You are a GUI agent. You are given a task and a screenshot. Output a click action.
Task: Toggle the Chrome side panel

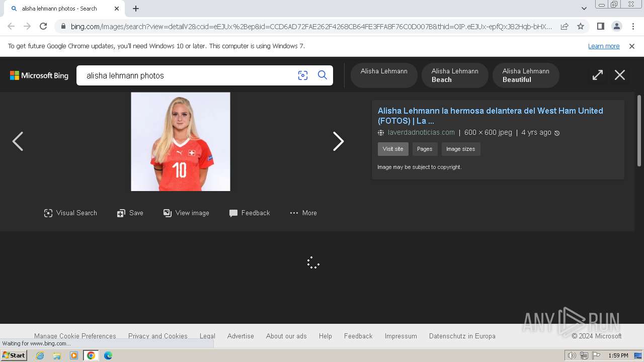[x=601, y=26]
